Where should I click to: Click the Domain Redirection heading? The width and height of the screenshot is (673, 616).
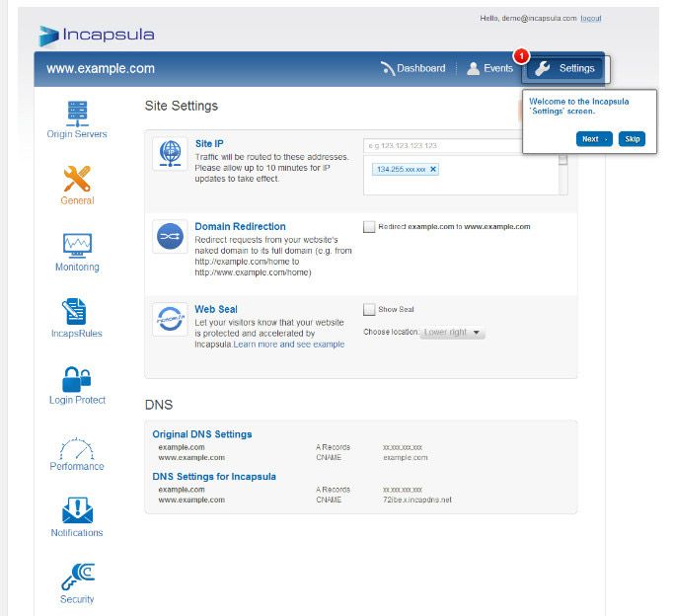coord(241,227)
